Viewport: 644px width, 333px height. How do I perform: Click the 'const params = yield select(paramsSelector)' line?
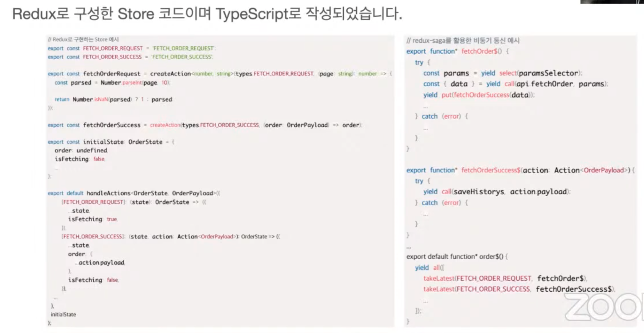502,73
